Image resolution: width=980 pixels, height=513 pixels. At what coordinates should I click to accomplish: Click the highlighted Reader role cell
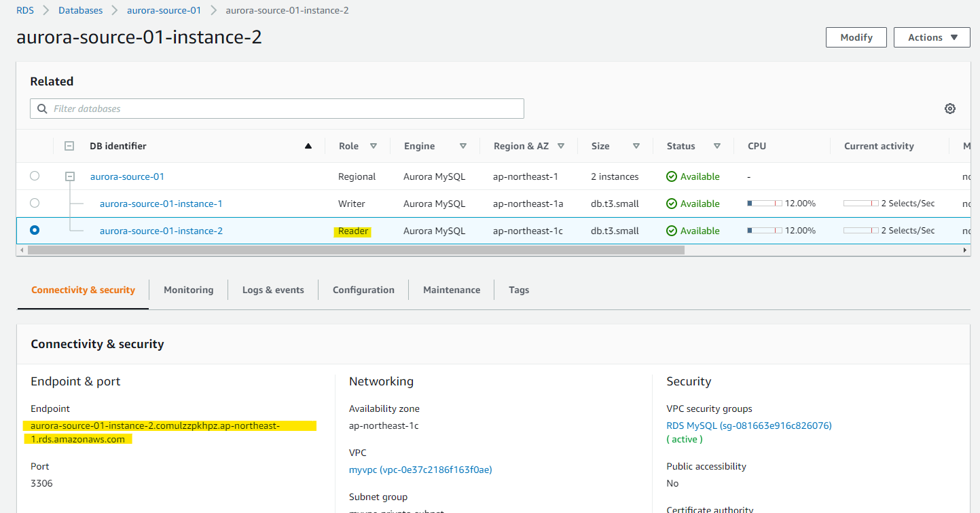click(x=353, y=231)
